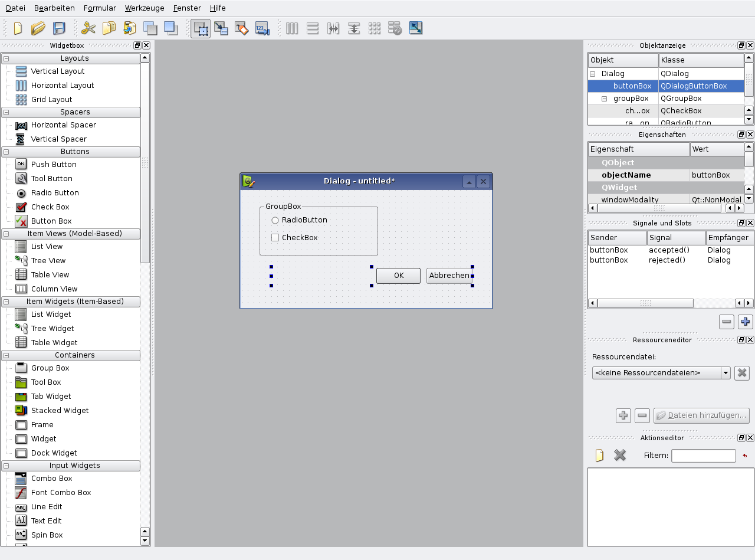
Task: Pick Check Box widget from Widgetbox
Action: (x=50, y=207)
